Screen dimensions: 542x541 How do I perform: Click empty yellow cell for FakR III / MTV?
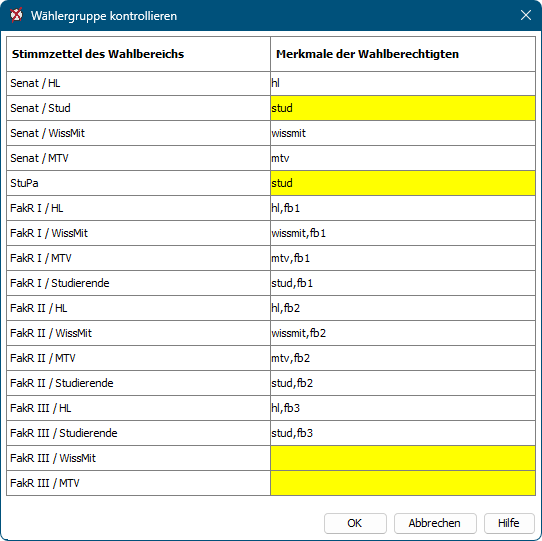click(403, 483)
